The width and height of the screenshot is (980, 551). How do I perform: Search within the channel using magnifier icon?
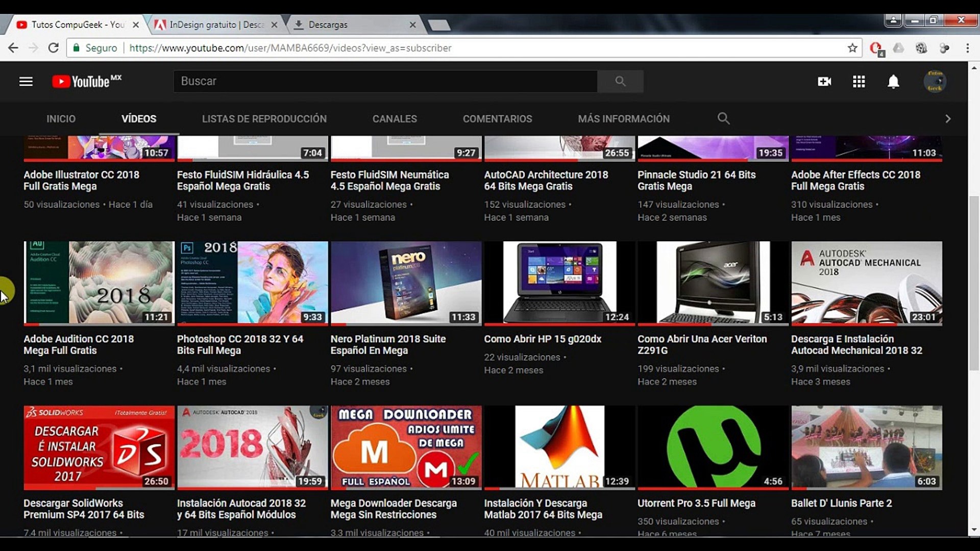[723, 119]
